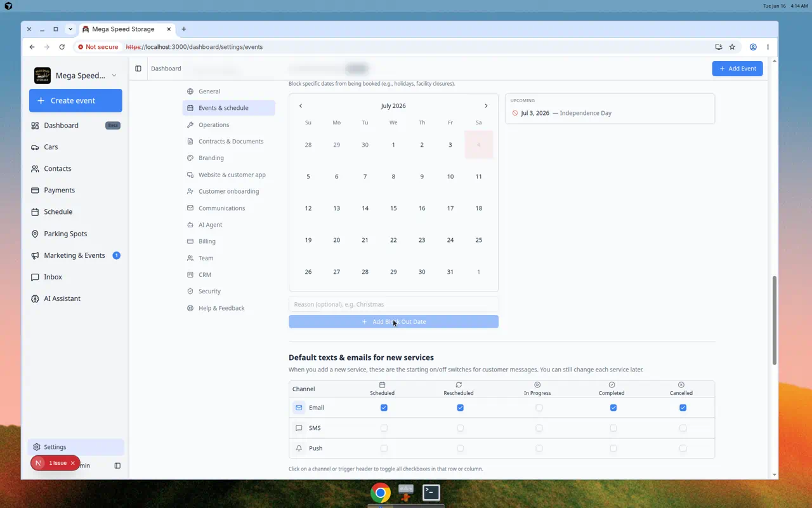Viewport: 812px width, 508px height.
Task: Click the page vertical scrollbar thumb
Action: coord(775,320)
